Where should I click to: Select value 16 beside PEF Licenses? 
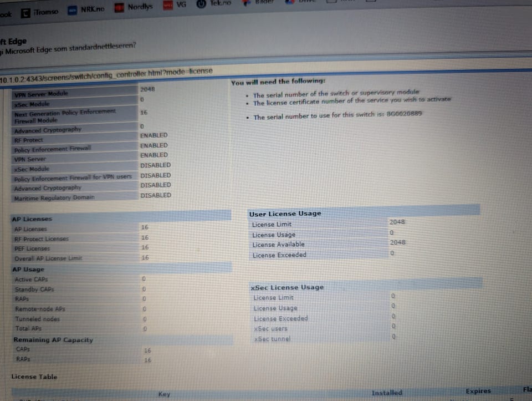click(x=145, y=247)
